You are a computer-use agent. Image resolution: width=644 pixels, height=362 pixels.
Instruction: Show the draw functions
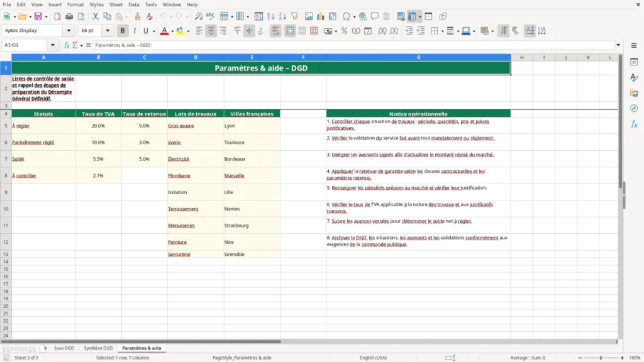pos(443,16)
